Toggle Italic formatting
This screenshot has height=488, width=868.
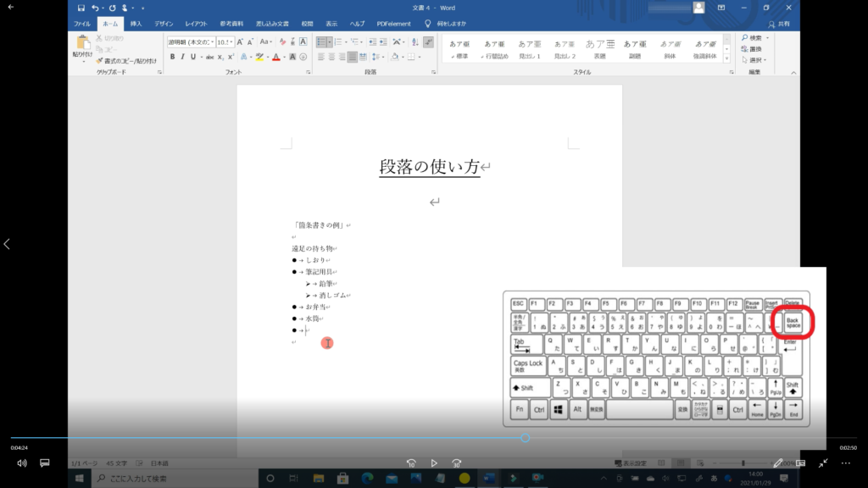coord(183,57)
